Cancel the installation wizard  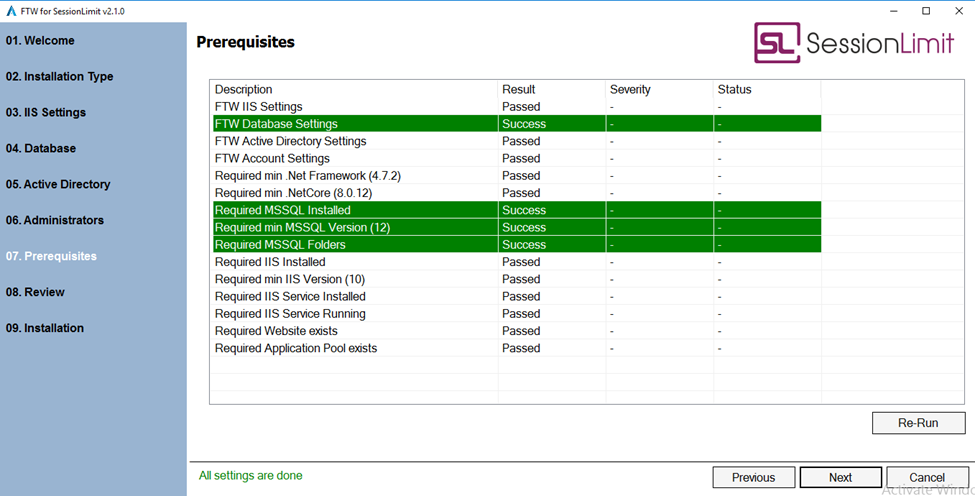[926, 477]
